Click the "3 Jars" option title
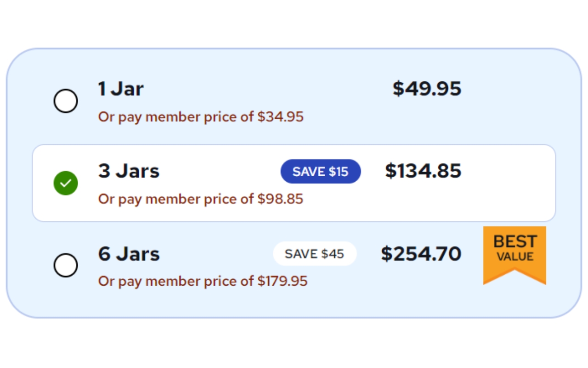Viewport: 588px width, 368px height. point(129,171)
